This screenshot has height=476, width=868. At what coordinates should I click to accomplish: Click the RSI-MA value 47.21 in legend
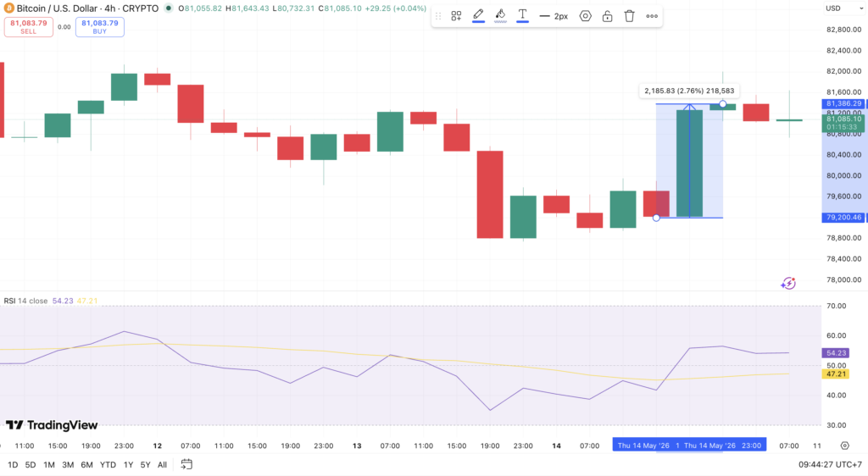[x=87, y=301]
